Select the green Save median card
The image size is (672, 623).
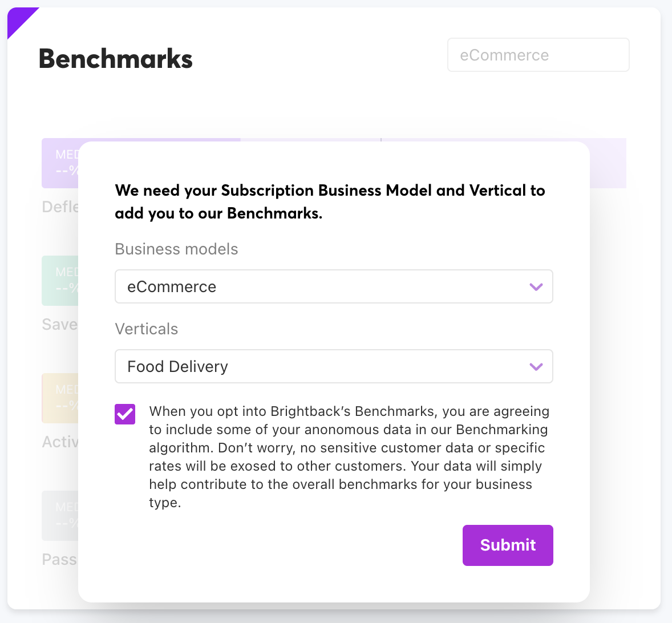[60, 281]
